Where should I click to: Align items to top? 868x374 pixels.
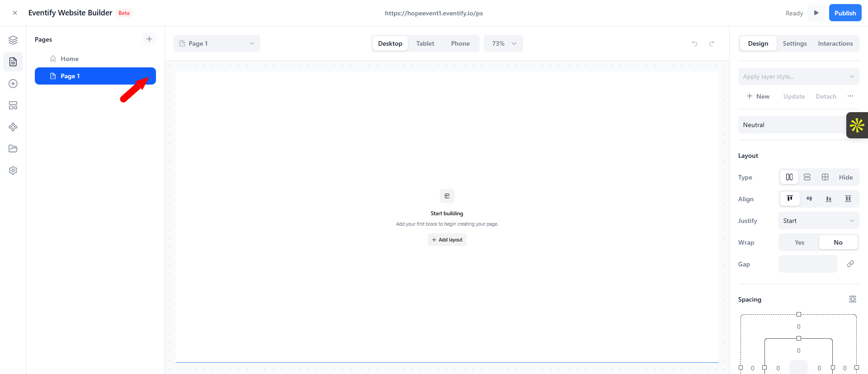790,199
